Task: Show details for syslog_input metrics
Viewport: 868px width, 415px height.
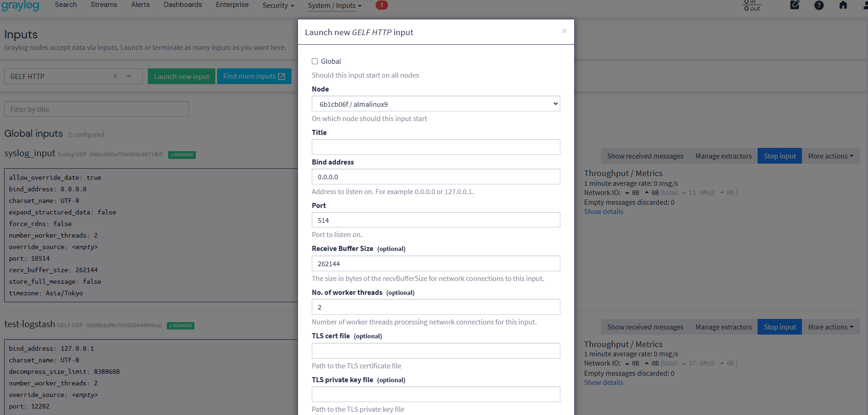Action: 603,212
